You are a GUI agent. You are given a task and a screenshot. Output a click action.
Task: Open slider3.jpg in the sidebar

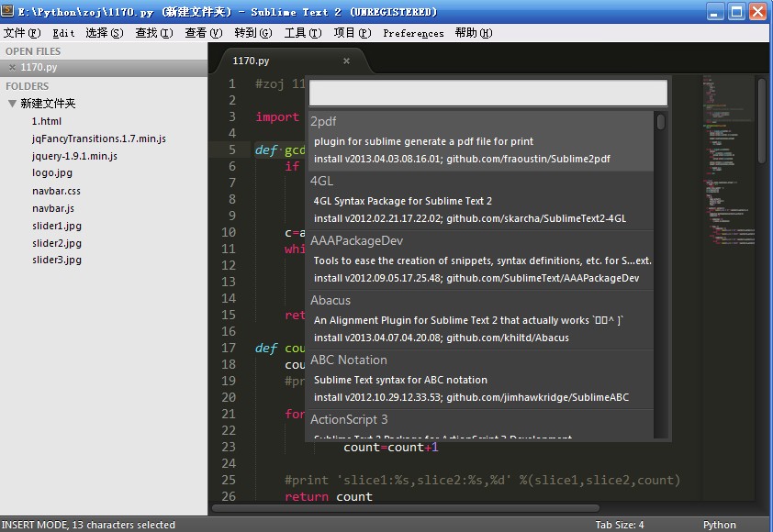(x=57, y=260)
